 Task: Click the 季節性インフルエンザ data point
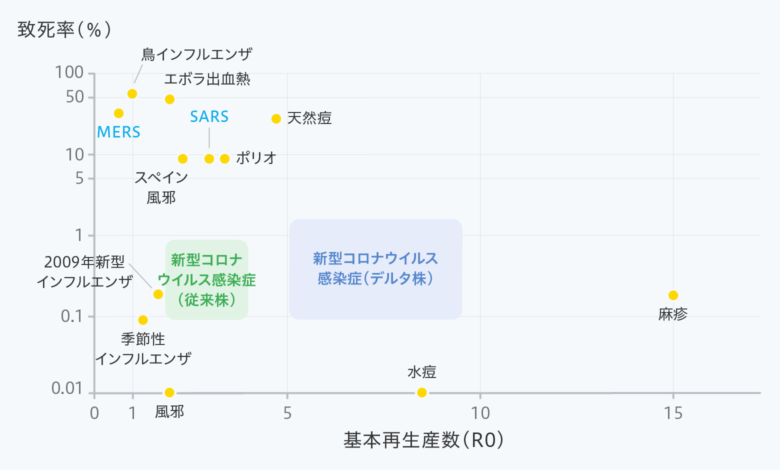click(143, 320)
